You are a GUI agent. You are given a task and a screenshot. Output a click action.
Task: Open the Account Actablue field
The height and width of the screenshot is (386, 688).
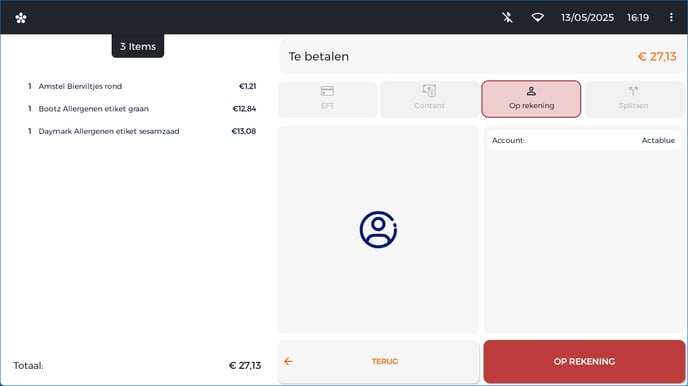pos(583,140)
